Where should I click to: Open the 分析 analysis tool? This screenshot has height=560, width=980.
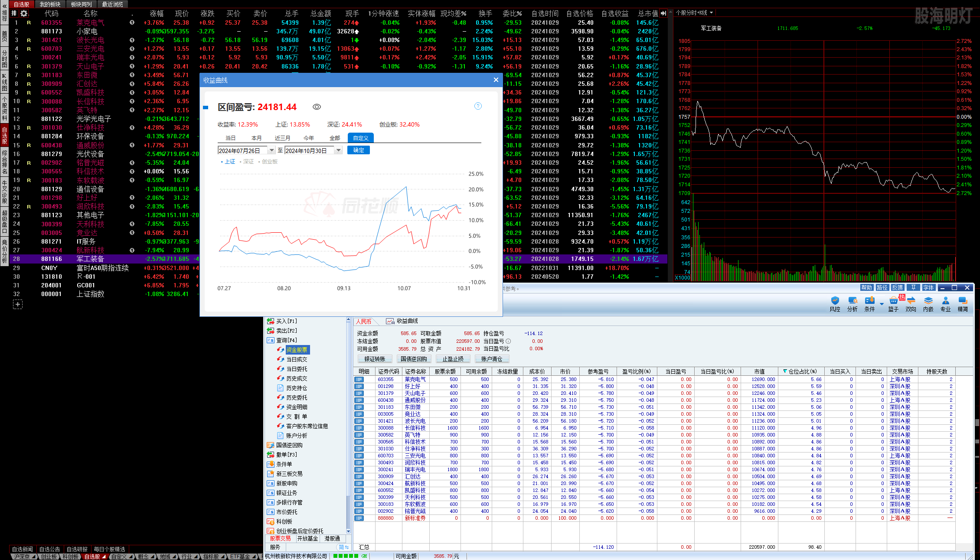click(x=852, y=304)
